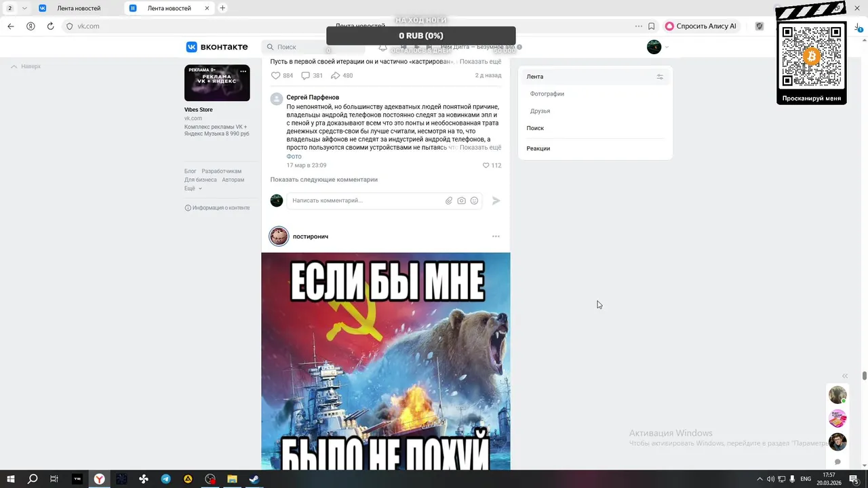Open the Windows notification center
Screen dimensions: 868x488
pyautogui.click(x=854, y=479)
